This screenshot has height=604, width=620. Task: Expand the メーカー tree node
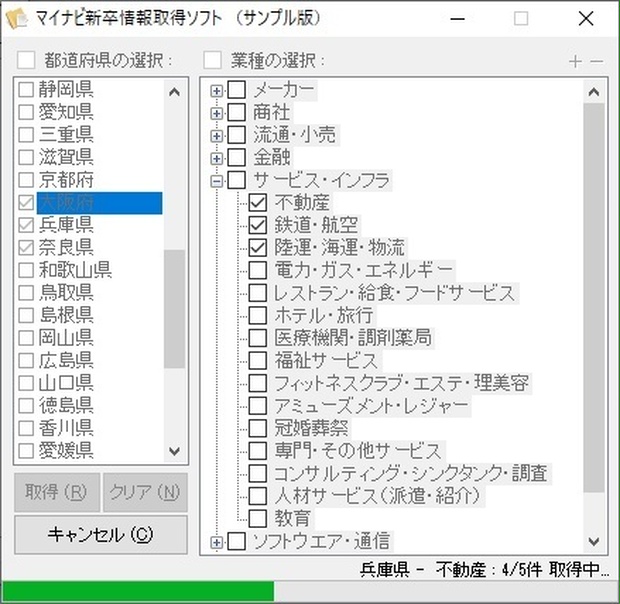pyautogui.click(x=216, y=91)
